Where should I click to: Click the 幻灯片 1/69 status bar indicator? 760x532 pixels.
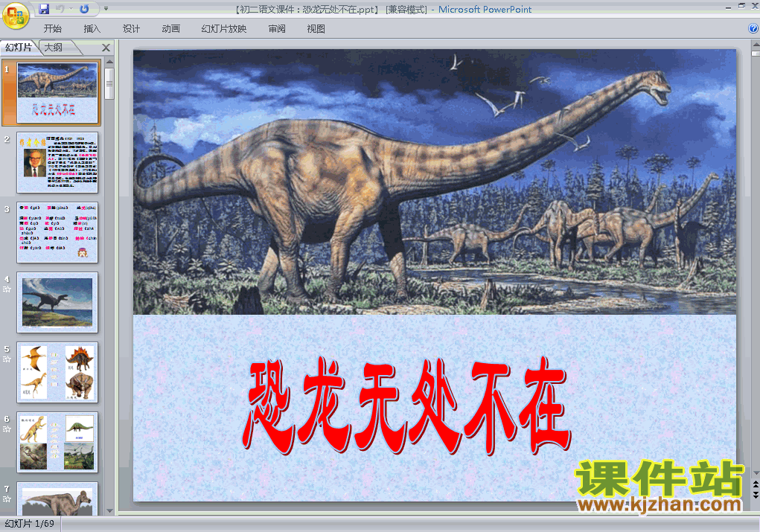tap(30, 524)
